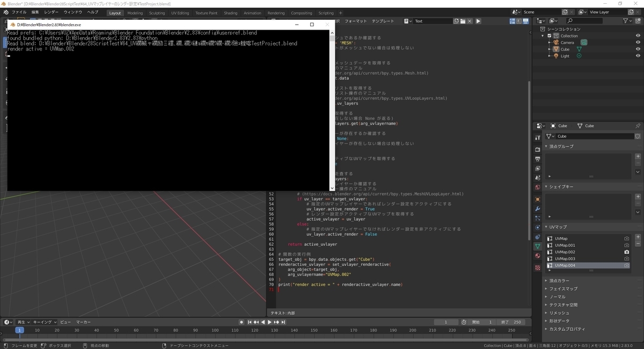
Task: Open the World properties tab
Action: click(x=538, y=187)
